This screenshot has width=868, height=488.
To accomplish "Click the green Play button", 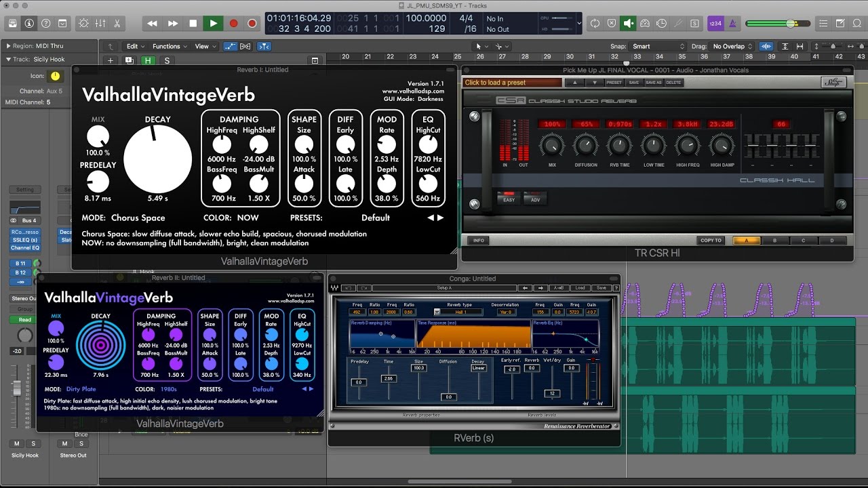I will coord(213,23).
